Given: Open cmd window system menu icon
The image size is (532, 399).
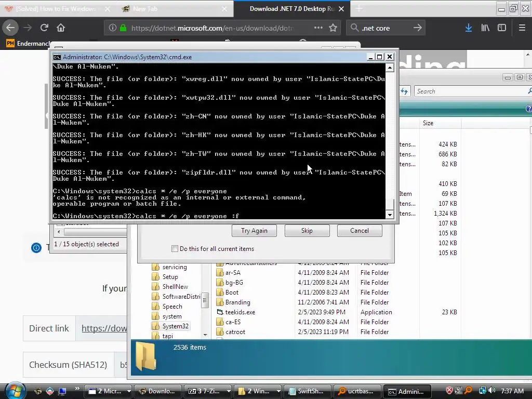Looking at the screenshot, I should pyautogui.click(x=57, y=57).
